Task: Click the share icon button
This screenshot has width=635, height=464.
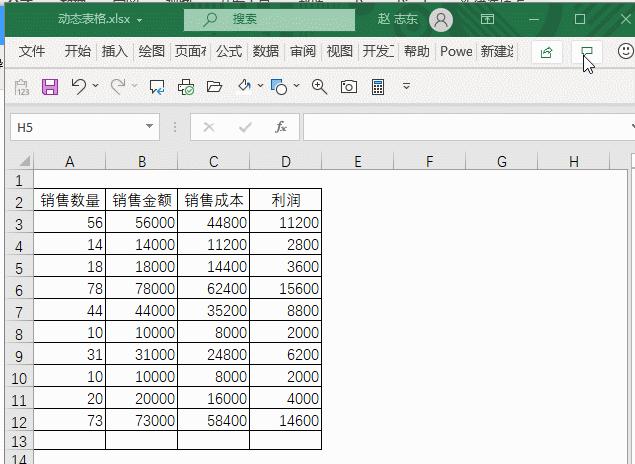Action: 546,52
